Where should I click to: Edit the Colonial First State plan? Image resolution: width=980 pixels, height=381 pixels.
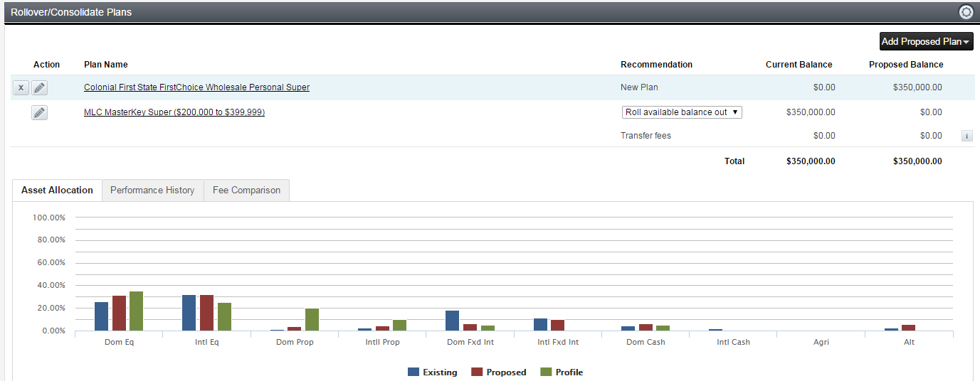click(x=40, y=87)
